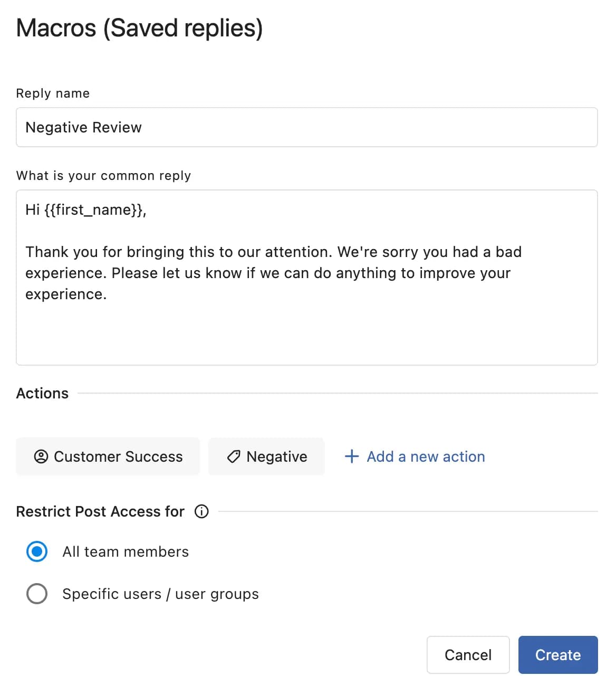The height and width of the screenshot is (686, 616).
Task: Click the Reply name label
Action: (x=53, y=93)
